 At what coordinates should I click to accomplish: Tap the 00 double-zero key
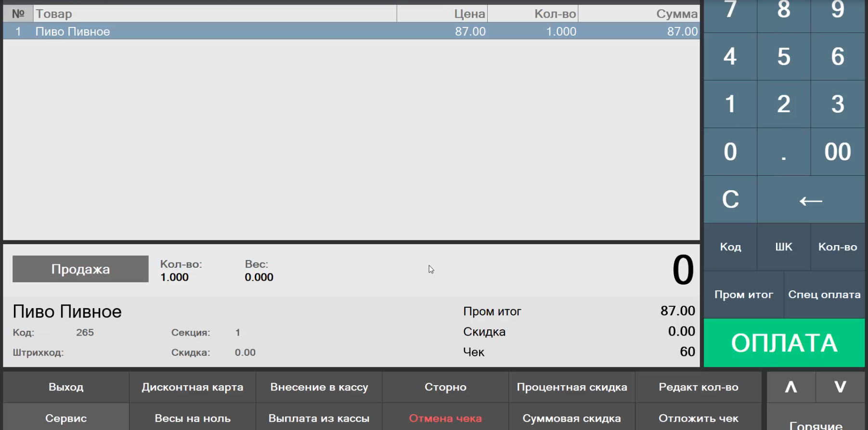tap(837, 152)
